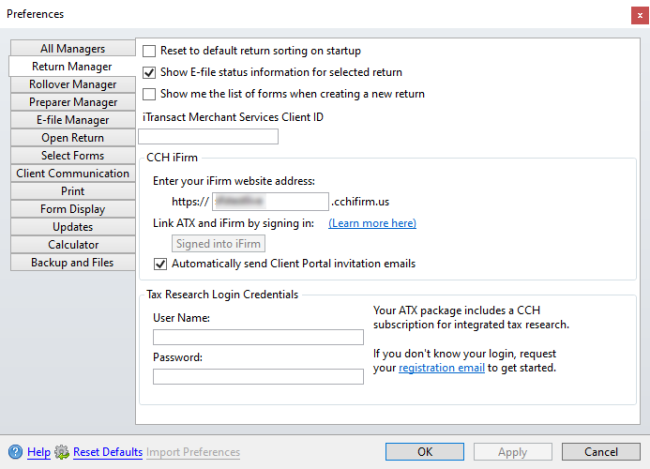The width and height of the screenshot is (650, 469).
Task: Open the Backup and Files tab
Action: 73,262
